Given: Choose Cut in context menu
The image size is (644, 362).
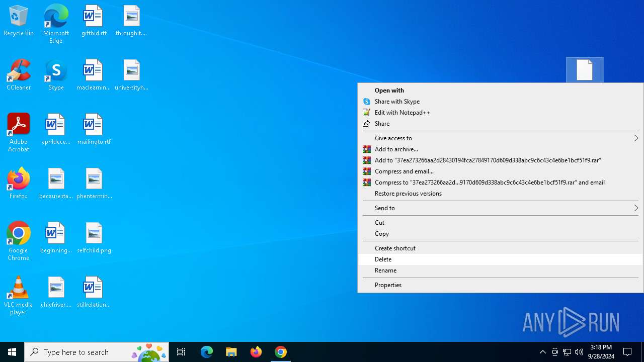Looking at the screenshot, I should pyautogui.click(x=501, y=223).
